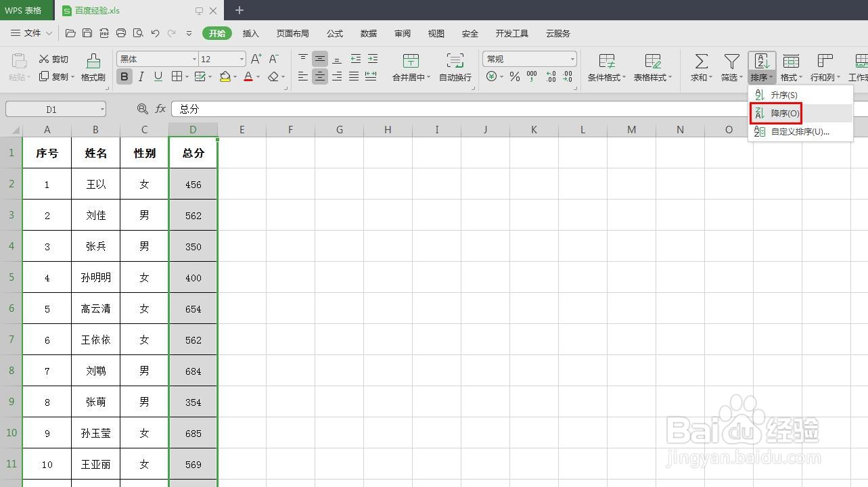Switch to 开发工具 tab
The width and height of the screenshot is (868, 487).
[x=512, y=33]
